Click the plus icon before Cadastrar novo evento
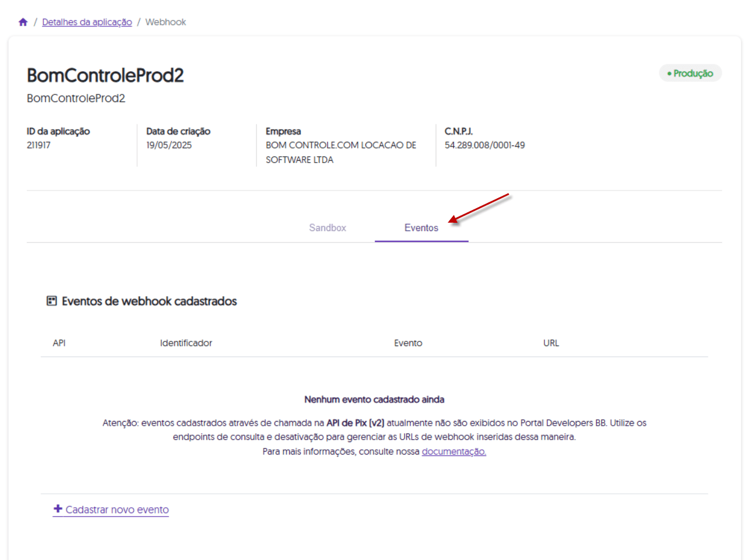753x560 pixels. 57,509
